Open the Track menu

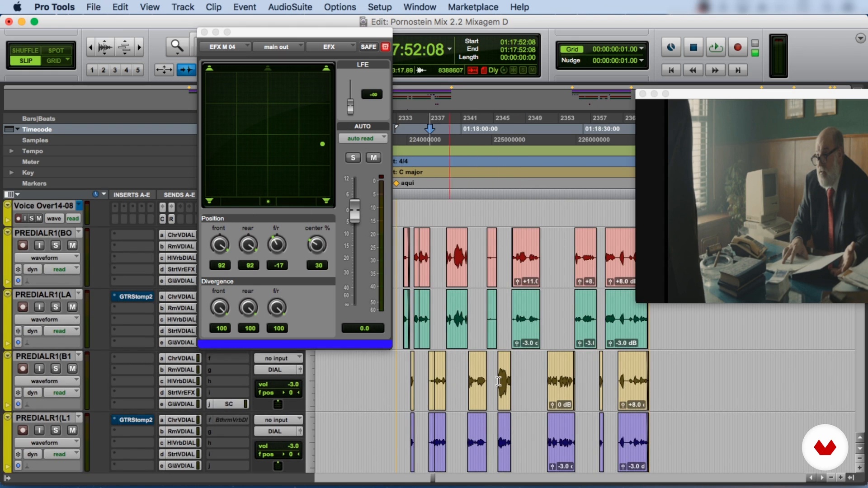pos(183,7)
